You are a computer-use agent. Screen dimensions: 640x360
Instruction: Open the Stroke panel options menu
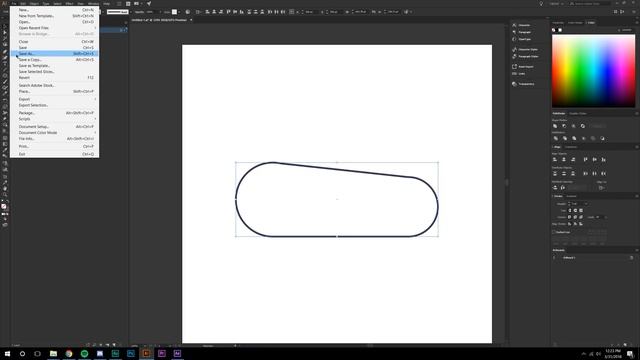tap(636, 196)
